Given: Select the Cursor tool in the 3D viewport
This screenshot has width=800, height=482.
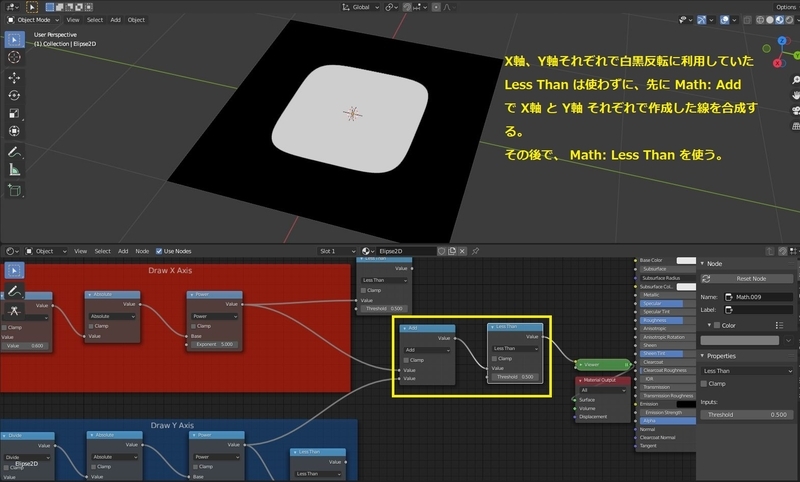Looking at the screenshot, I should [x=14, y=57].
